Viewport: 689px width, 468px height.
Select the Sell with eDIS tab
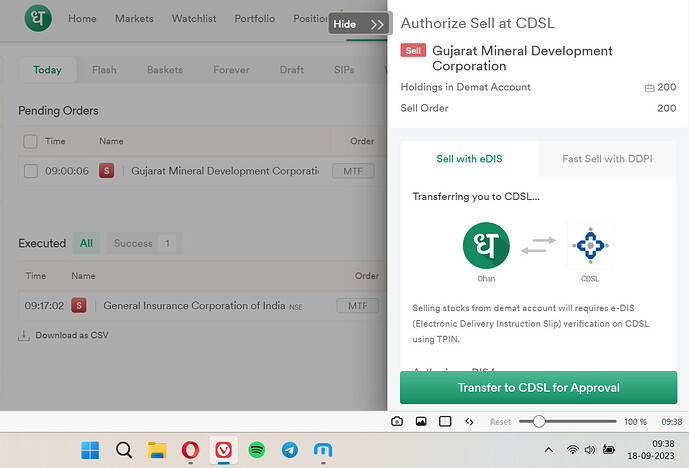click(x=469, y=159)
